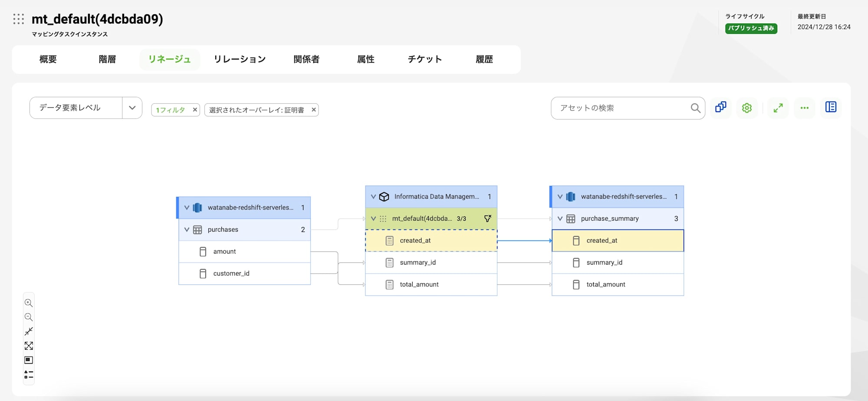Click the purchase_summary table icon
This screenshot has width=868, height=401.
click(x=571, y=219)
